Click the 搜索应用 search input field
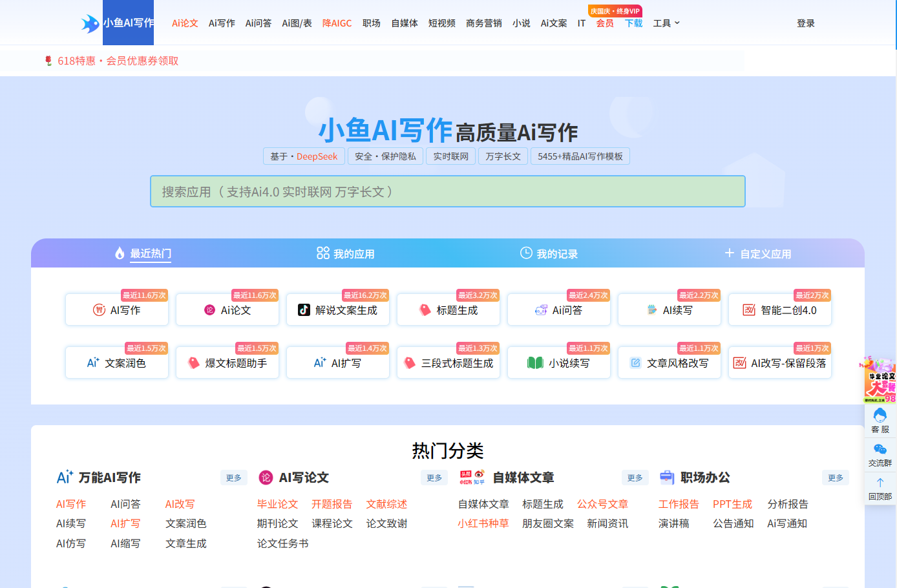 pyautogui.click(x=448, y=191)
